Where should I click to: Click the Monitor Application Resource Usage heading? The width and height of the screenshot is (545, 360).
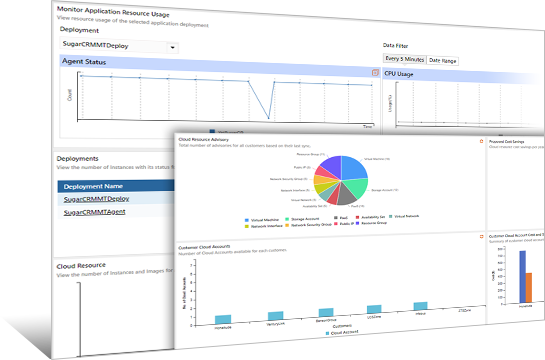113,11
